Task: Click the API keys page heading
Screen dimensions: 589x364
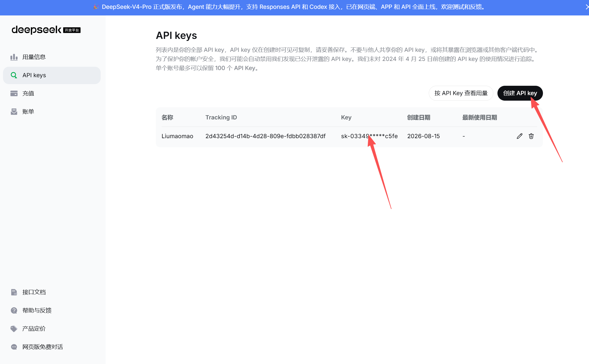Action: coord(176,36)
